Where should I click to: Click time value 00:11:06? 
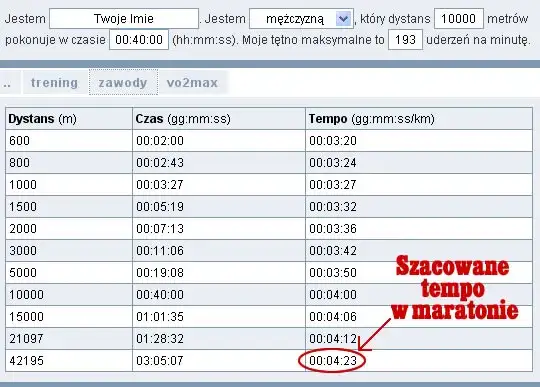[x=160, y=251]
